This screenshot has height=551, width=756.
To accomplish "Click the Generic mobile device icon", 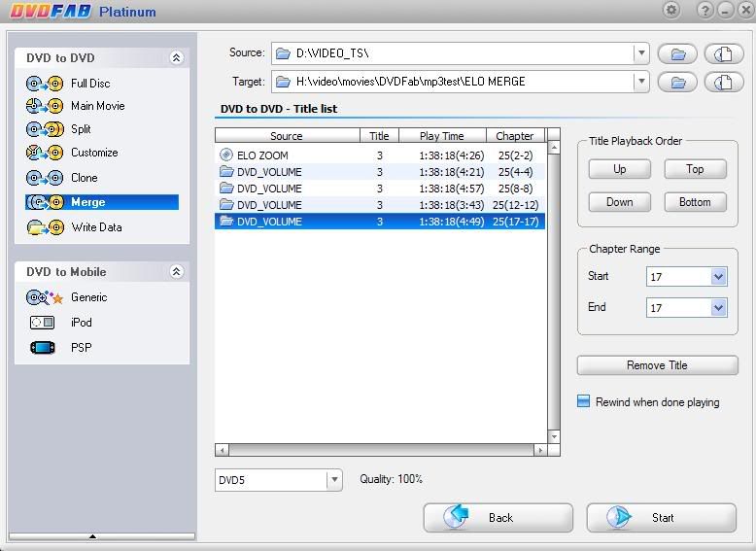I will pyautogui.click(x=45, y=297).
